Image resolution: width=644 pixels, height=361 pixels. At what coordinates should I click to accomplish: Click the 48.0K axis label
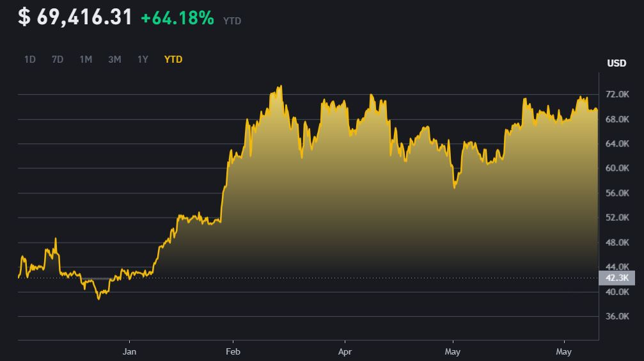click(617, 242)
